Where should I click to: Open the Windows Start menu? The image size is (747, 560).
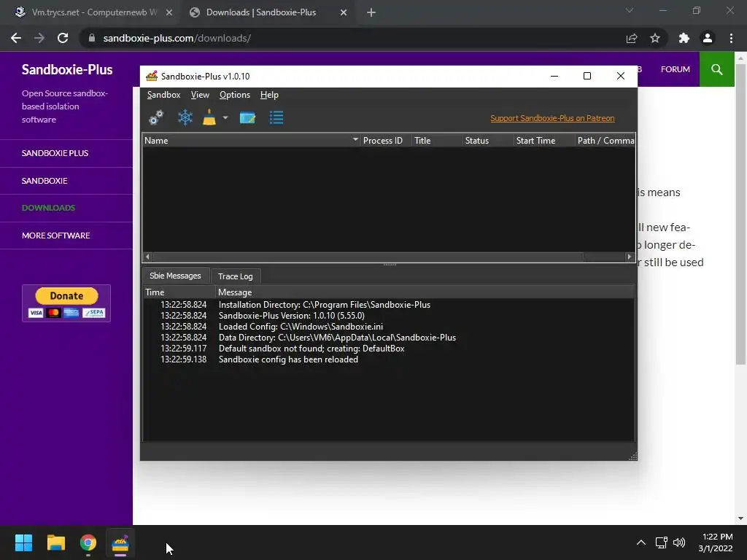tap(23, 542)
